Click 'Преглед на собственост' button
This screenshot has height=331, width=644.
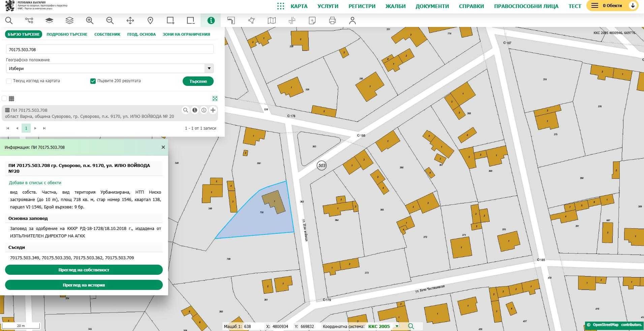84,270
